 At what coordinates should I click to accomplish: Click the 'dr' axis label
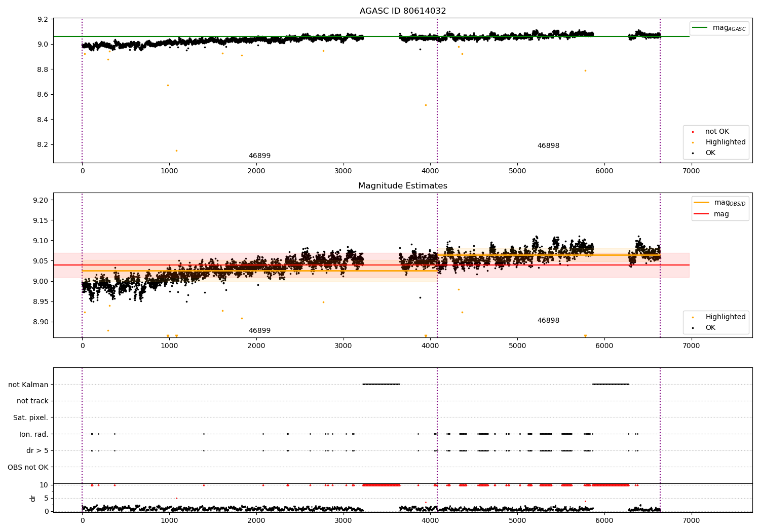[33, 498]
